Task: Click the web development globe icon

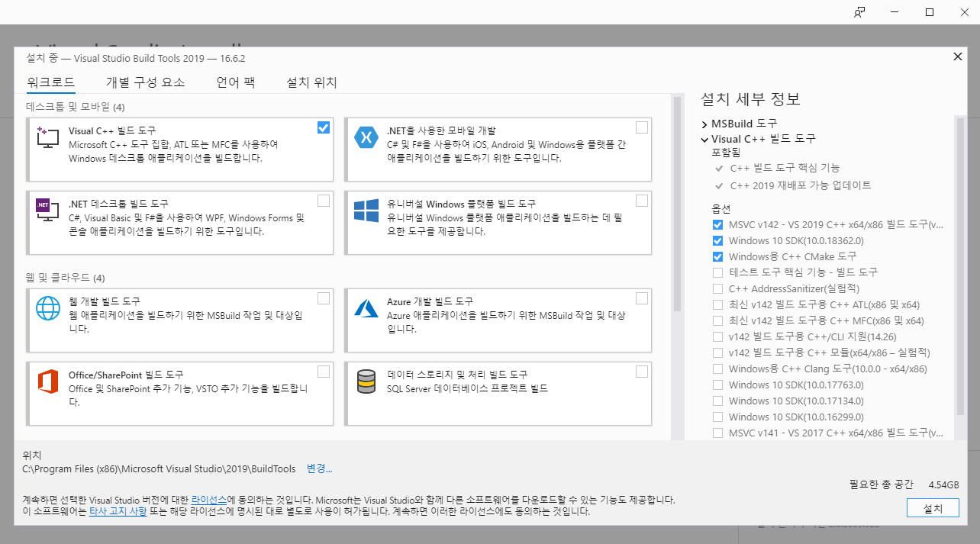Action: (x=48, y=308)
